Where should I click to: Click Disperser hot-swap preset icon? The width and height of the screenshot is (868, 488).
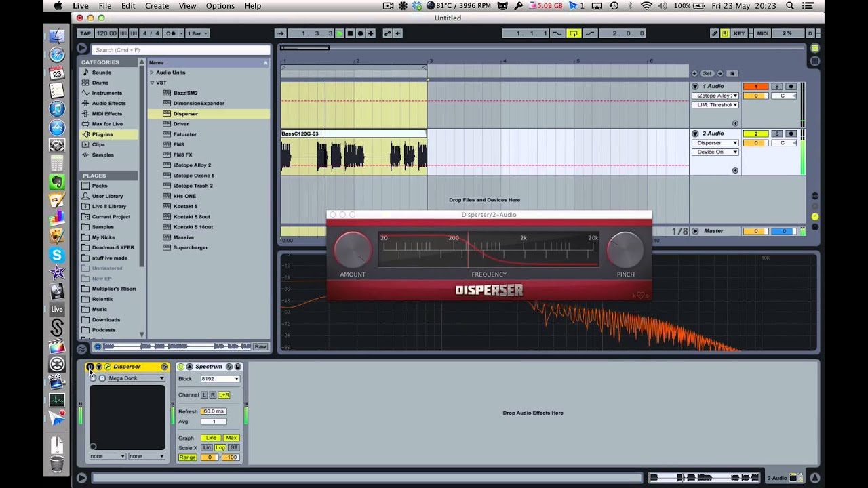tap(164, 367)
